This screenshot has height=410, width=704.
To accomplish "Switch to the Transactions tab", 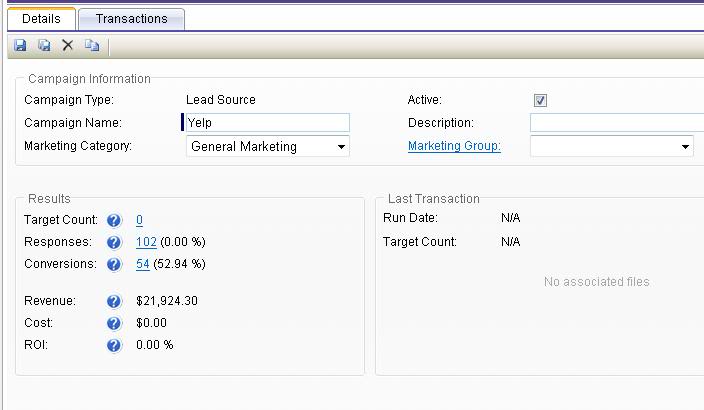I will click(x=131, y=18).
